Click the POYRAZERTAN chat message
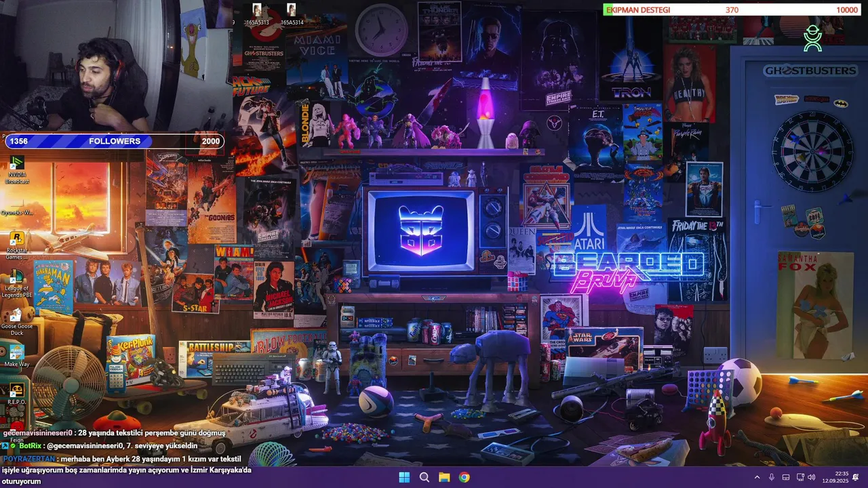 [127, 470]
